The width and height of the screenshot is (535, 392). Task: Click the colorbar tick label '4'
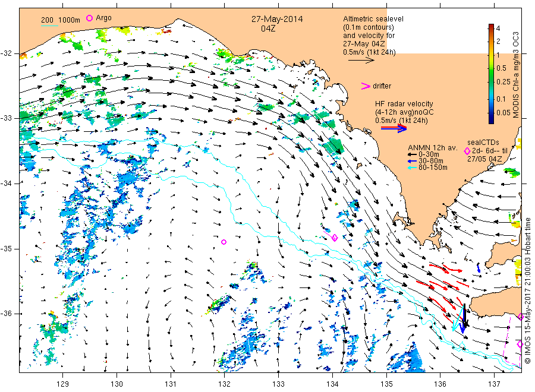tap(498, 29)
